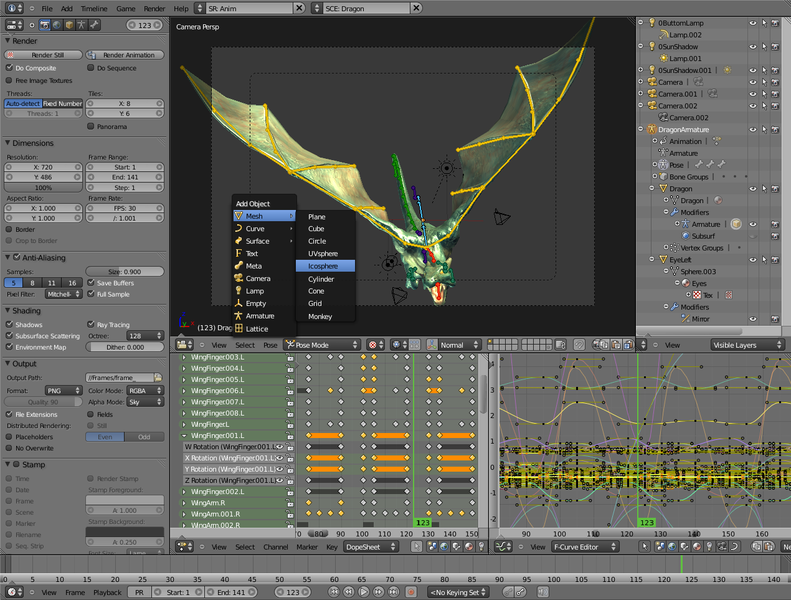
Task: Toggle restrict render for Camera.002
Action: click(x=775, y=106)
